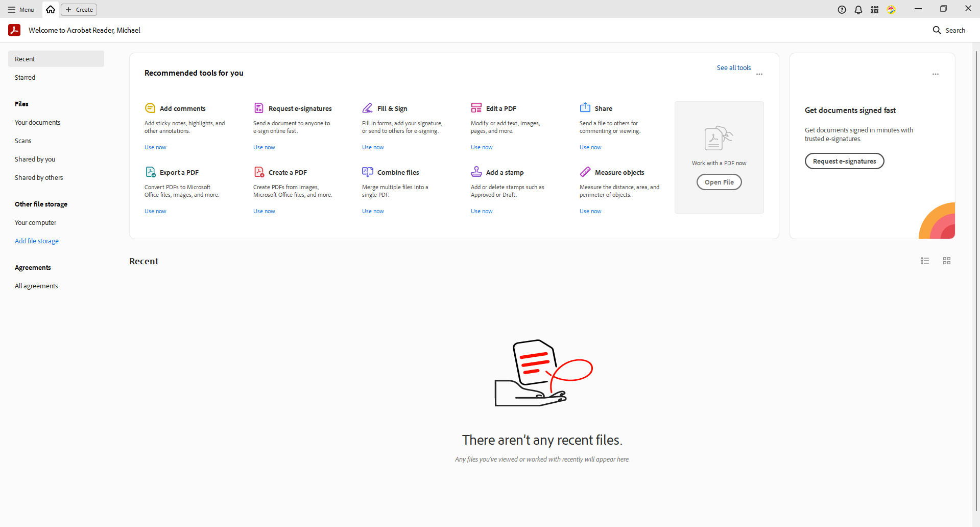The height and width of the screenshot is (527, 980).
Task: Switch Recent files to grid view
Action: [x=947, y=261]
